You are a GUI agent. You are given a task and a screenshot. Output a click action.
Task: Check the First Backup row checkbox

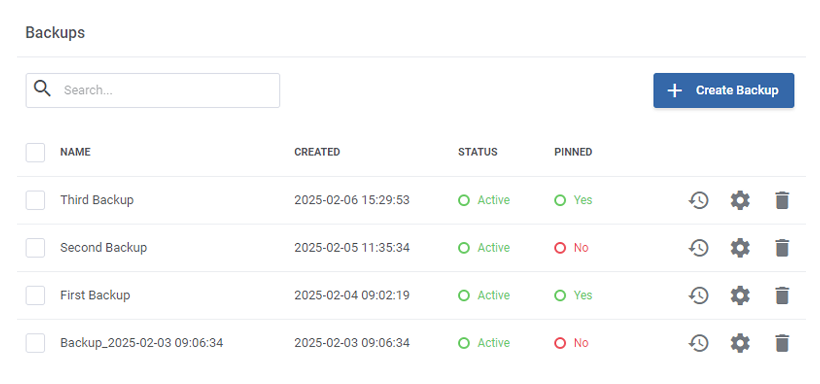pyautogui.click(x=35, y=295)
